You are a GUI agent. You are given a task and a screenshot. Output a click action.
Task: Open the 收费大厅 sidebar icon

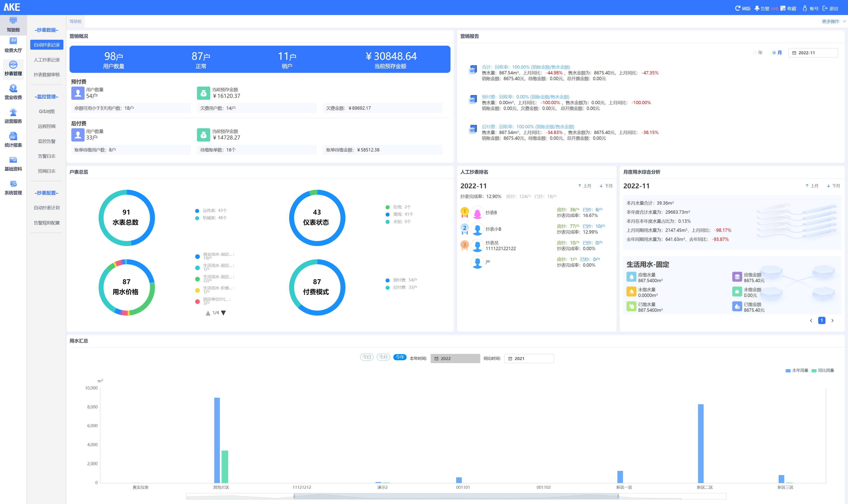[13, 41]
